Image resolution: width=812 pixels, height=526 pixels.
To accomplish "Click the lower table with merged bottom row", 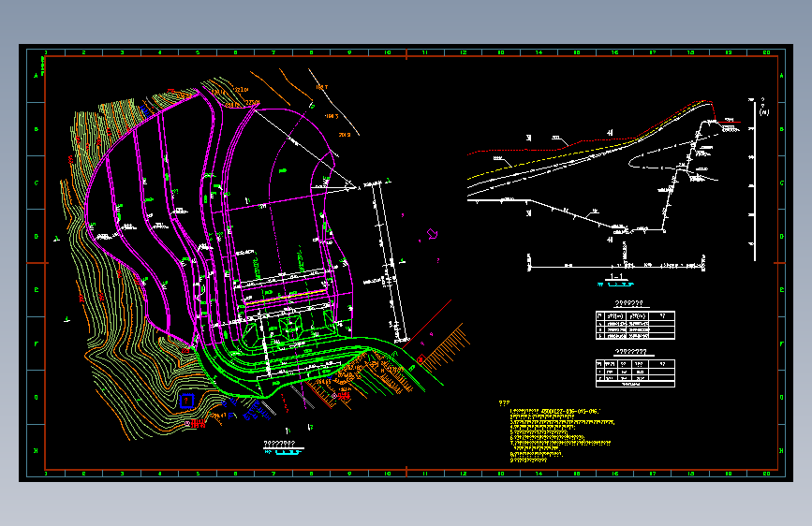I will (635, 373).
